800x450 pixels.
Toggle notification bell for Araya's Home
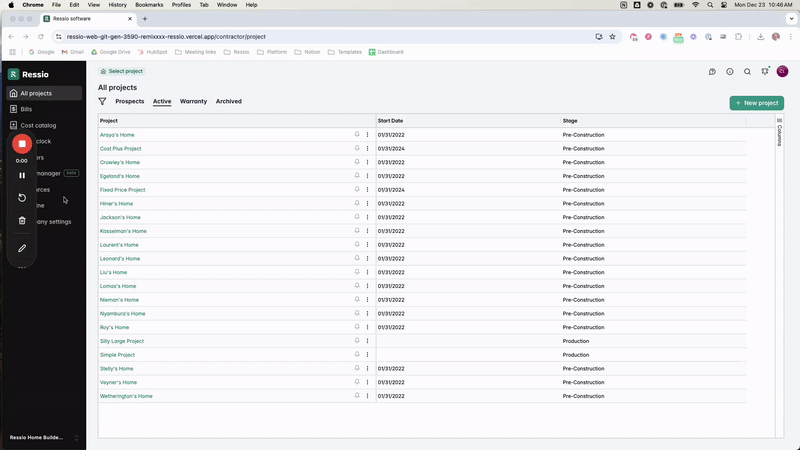click(357, 134)
